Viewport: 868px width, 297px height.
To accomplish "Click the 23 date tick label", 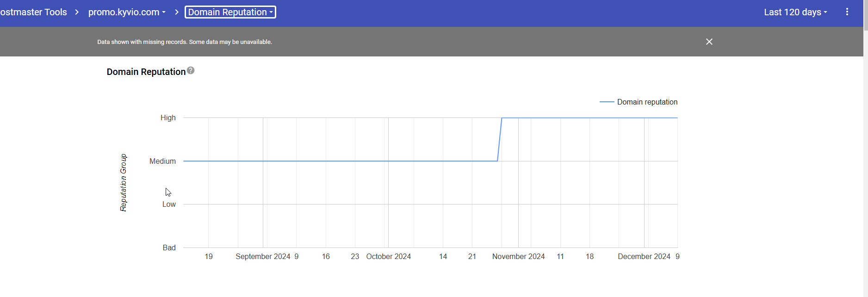I will coord(355,257).
